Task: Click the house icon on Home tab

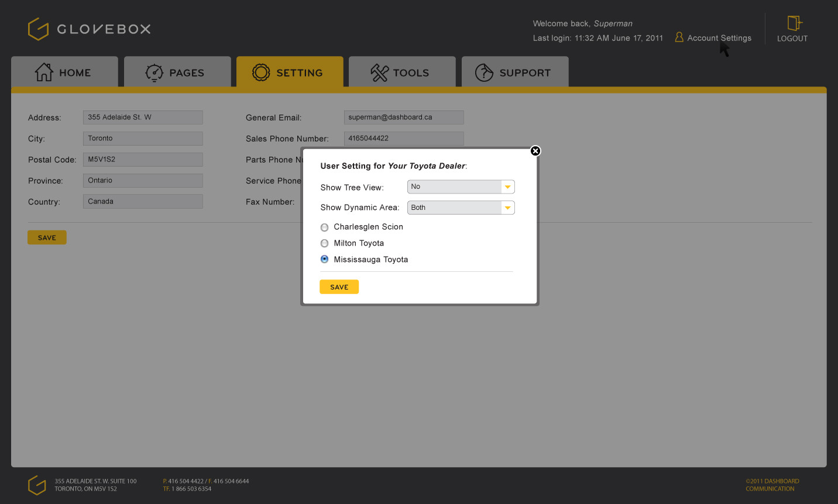Action: click(x=44, y=72)
